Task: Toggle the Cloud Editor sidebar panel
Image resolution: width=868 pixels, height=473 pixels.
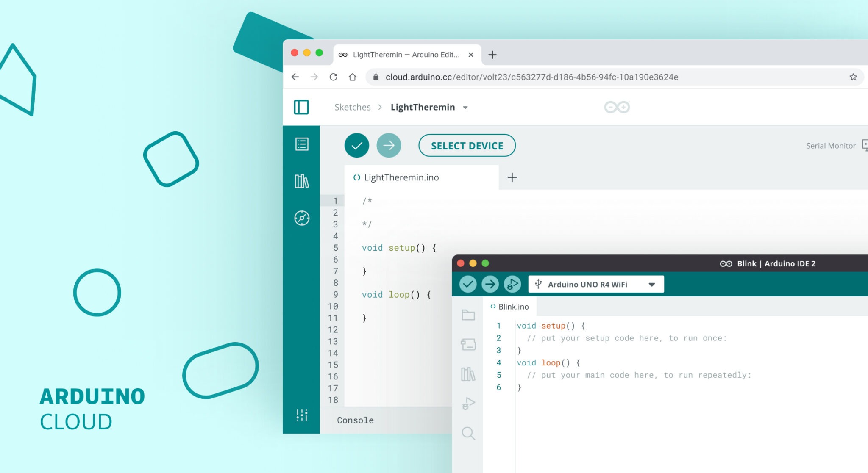Action: (301, 107)
